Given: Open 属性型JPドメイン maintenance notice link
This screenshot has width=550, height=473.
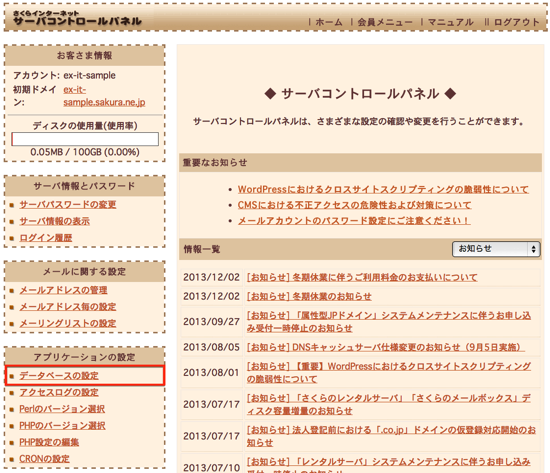Looking at the screenshot, I should 389,322.
